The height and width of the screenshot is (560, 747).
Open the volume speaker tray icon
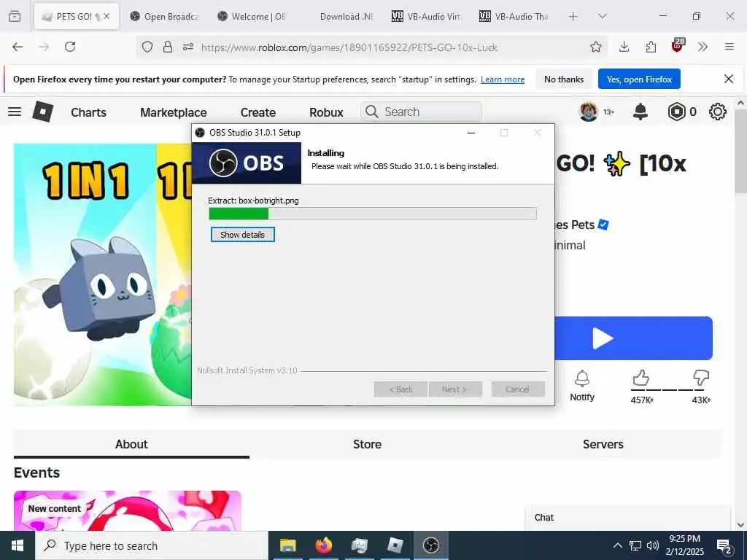point(653,545)
